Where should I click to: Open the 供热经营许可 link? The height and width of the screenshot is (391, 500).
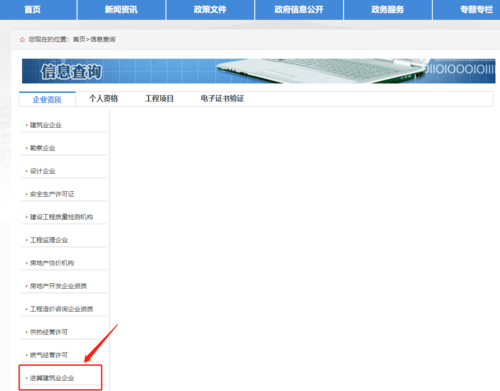pyautogui.click(x=49, y=332)
